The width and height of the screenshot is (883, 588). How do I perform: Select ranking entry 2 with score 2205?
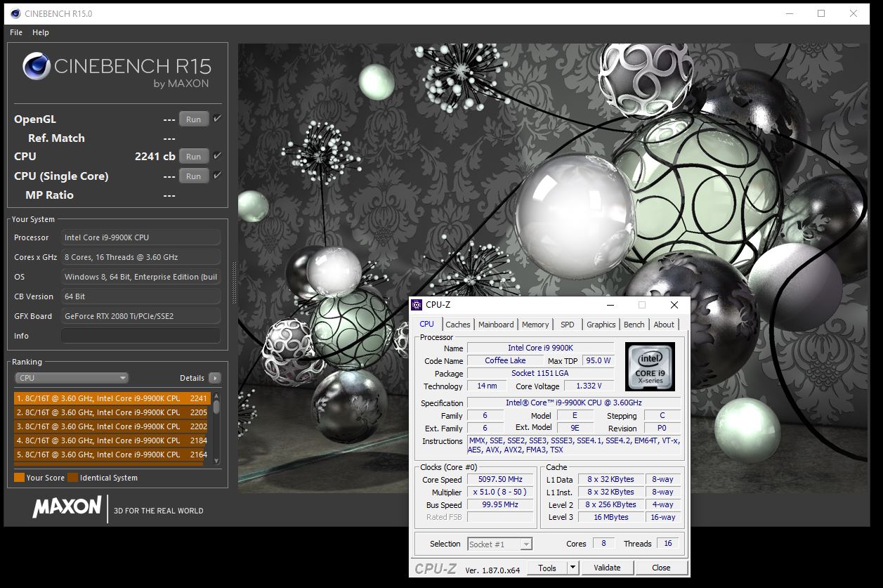tap(112, 412)
